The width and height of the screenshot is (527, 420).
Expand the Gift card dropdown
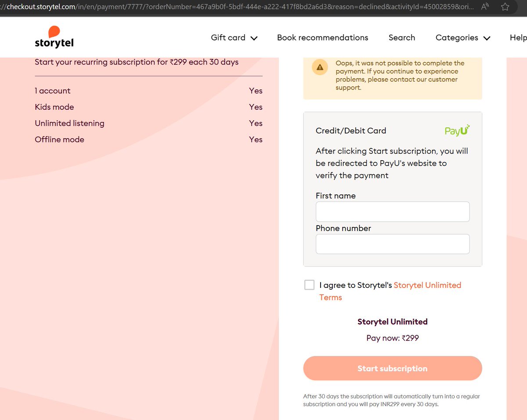point(234,38)
